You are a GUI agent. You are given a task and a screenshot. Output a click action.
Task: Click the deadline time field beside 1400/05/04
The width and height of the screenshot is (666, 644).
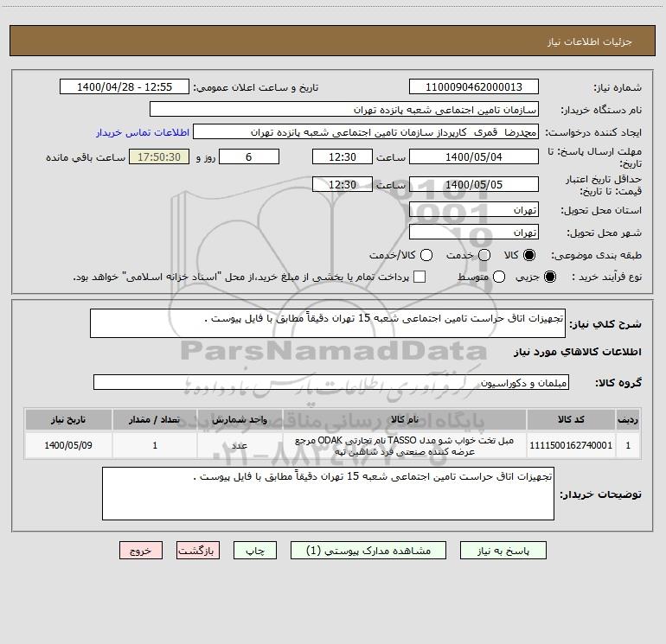(343, 156)
